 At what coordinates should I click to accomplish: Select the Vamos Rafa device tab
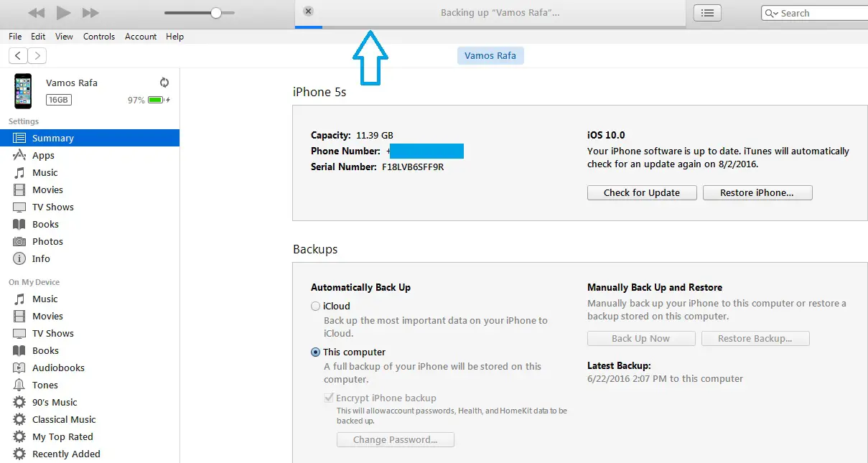coord(490,55)
